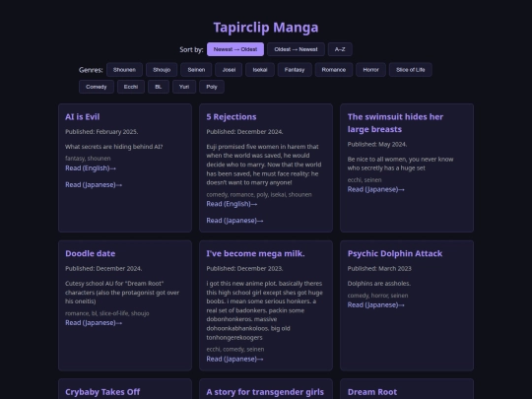This screenshot has width=532, height=399.
Task: Click I've become mega milk title
Action: (255, 253)
